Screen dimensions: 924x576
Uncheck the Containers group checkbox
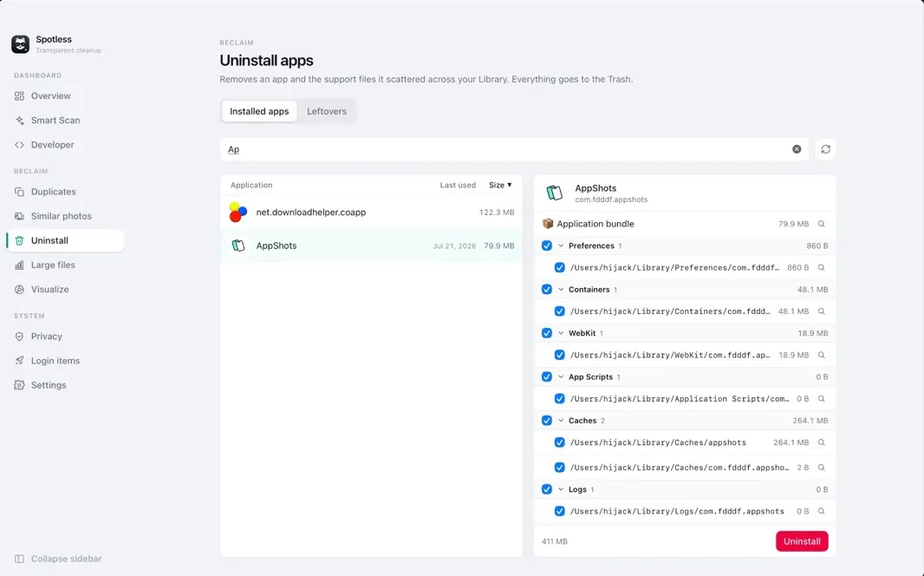[x=547, y=290]
